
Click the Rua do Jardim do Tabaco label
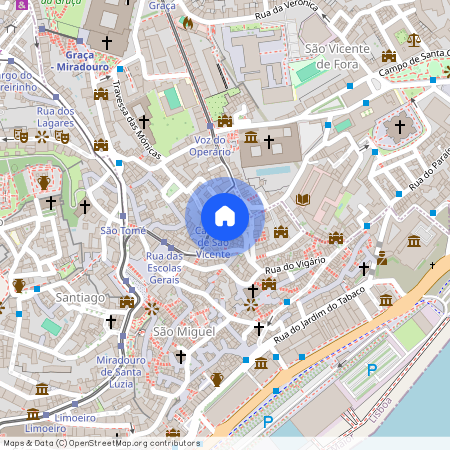point(319,315)
